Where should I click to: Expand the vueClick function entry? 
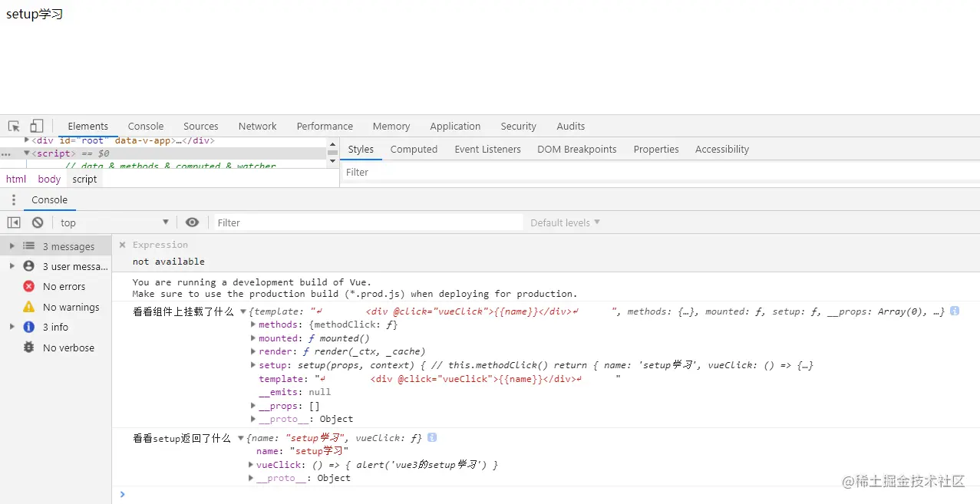(251, 465)
